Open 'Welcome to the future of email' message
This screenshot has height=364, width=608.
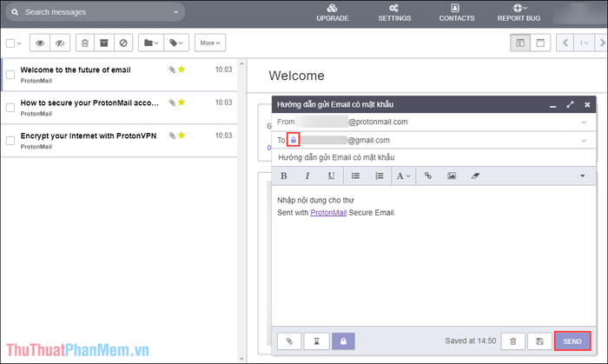tap(119, 75)
